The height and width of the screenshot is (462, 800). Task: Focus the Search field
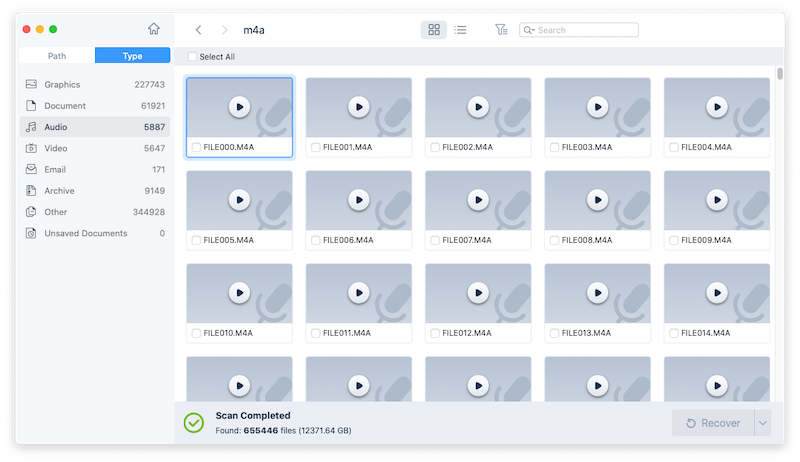click(x=579, y=30)
